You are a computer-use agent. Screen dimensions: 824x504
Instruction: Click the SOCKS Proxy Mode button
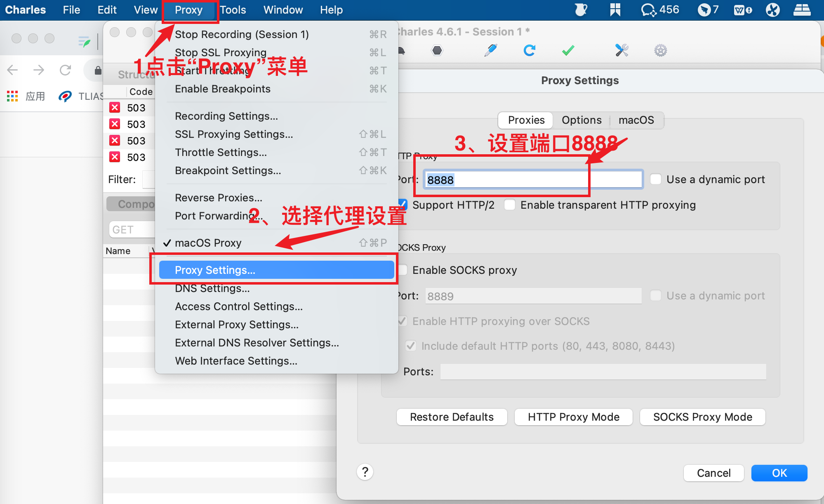coord(702,417)
